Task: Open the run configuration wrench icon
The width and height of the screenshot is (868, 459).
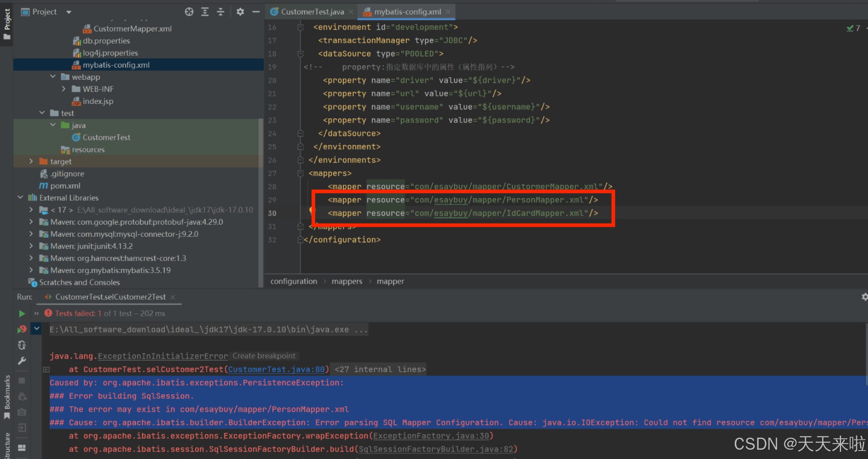Action: point(22,361)
